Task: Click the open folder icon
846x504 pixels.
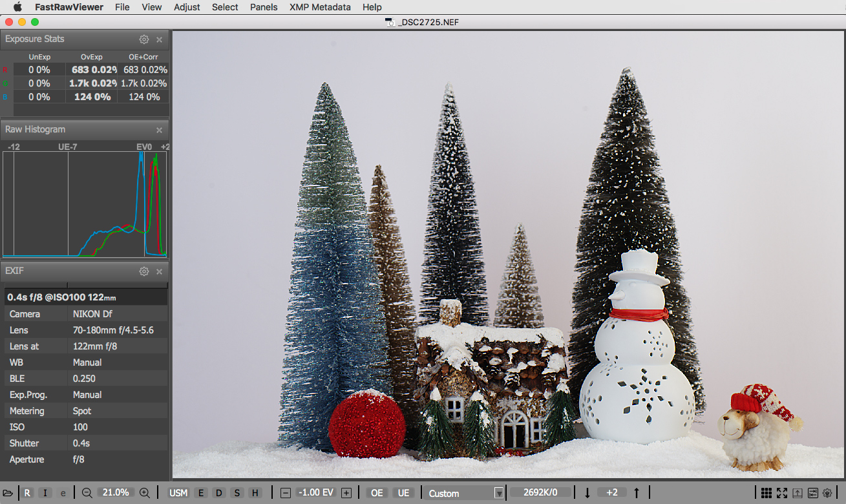Action: pos(8,493)
